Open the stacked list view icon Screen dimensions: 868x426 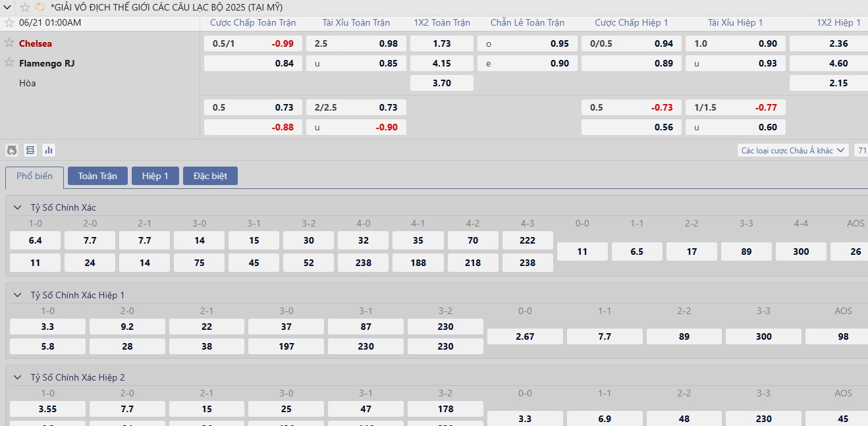[x=30, y=150]
